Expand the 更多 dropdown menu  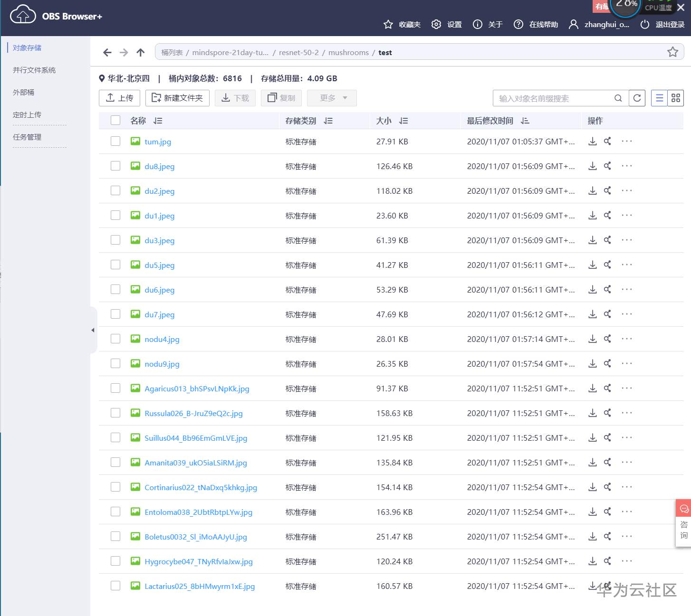coord(332,98)
